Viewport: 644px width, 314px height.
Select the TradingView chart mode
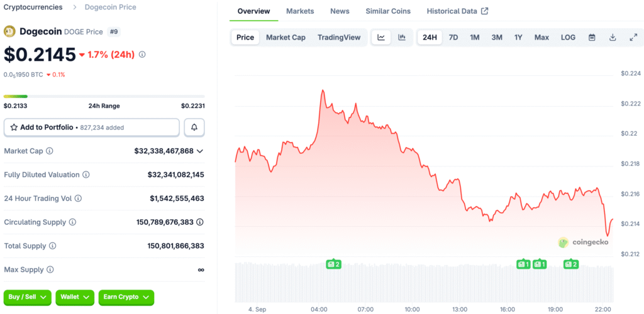coord(339,37)
